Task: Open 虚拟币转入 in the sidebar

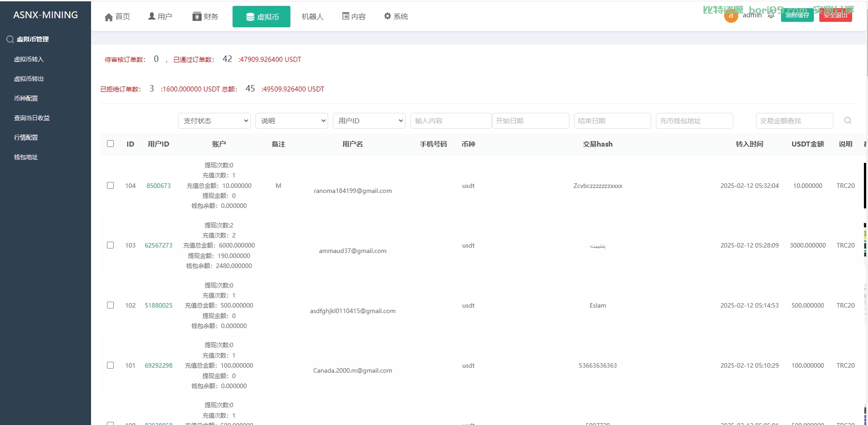Action: [x=29, y=59]
